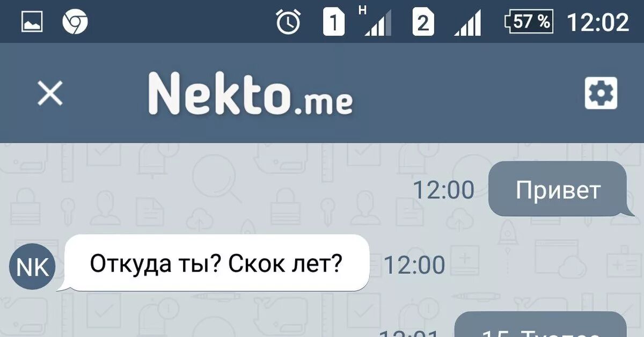Tap the 12:00 timestamp beside NK's message
Screen dimensions: 644x337
coord(414,265)
